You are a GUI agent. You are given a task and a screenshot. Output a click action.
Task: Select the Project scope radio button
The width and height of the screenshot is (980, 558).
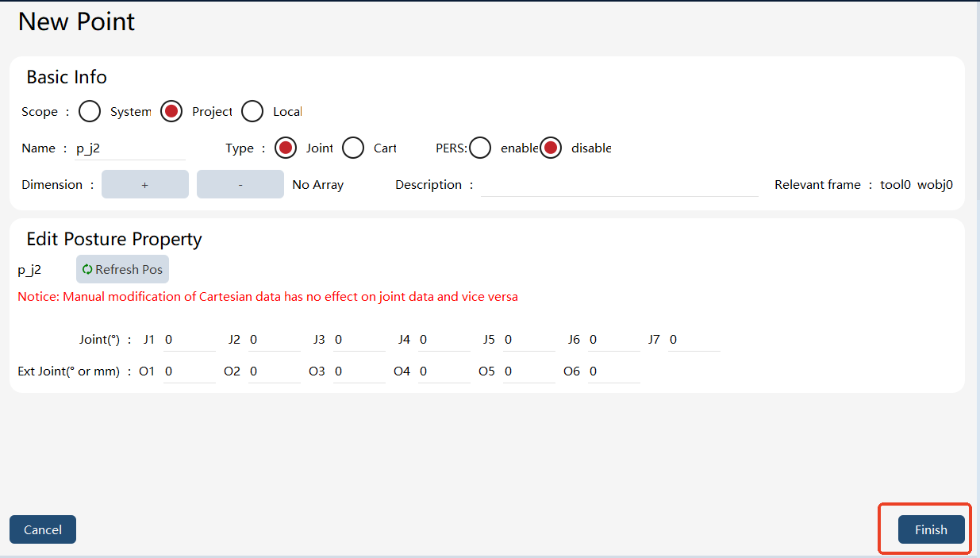[x=171, y=112]
